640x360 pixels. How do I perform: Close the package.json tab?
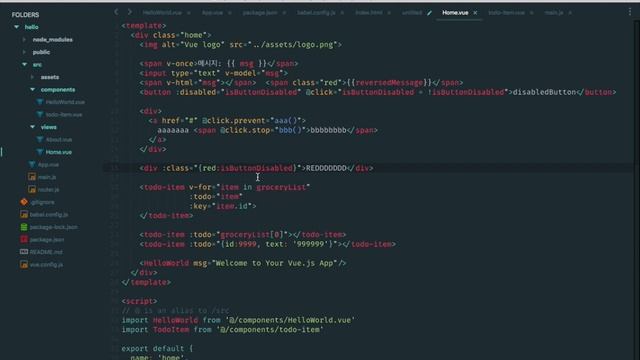point(284,13)
